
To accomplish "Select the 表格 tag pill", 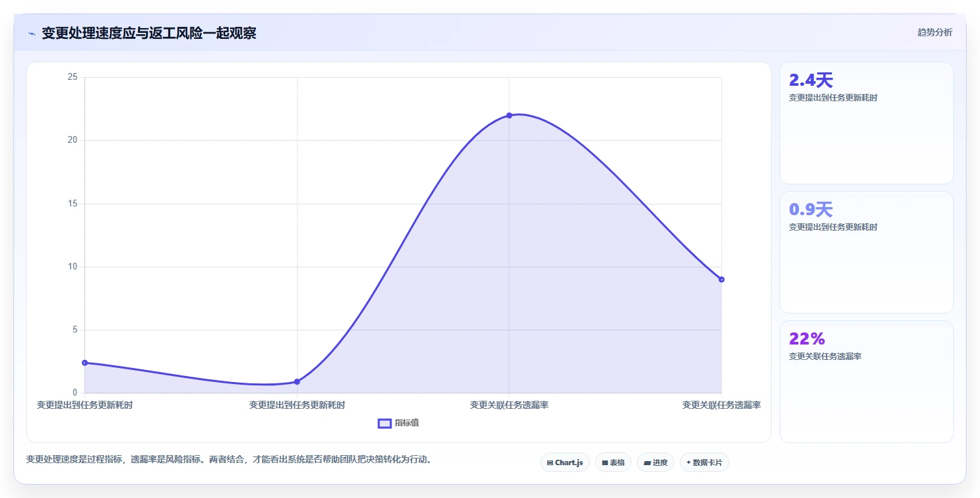I will click(613, 462).
